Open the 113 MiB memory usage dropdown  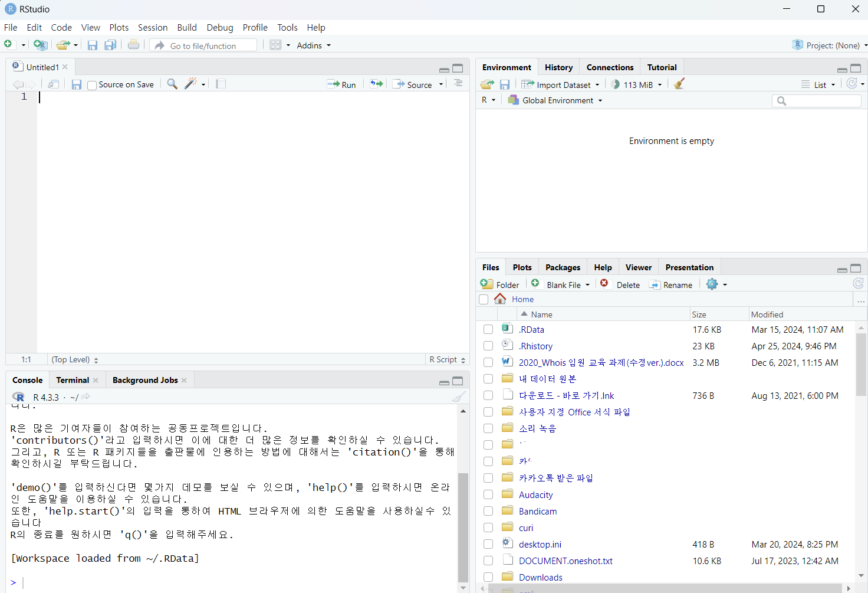tap(636, 84)
